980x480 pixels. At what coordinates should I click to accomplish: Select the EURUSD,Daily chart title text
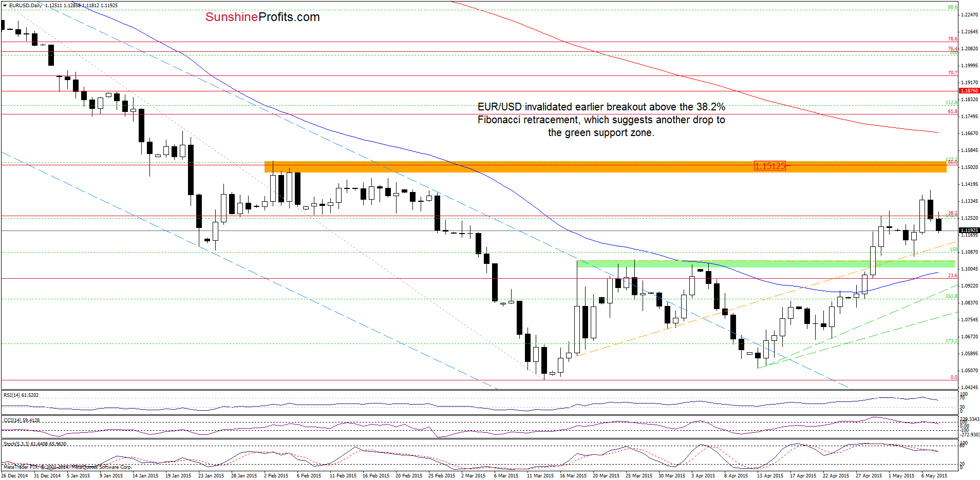tap(26, 6)
